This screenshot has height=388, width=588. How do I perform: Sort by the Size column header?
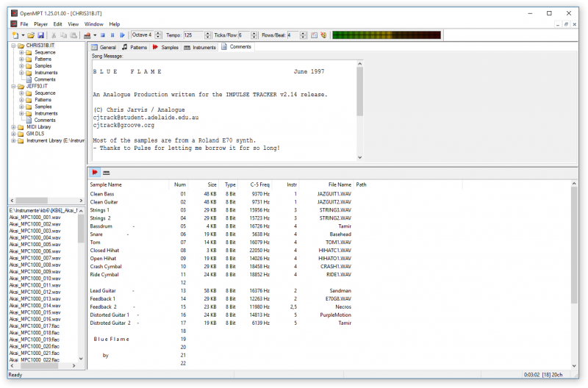click(204, 184)
